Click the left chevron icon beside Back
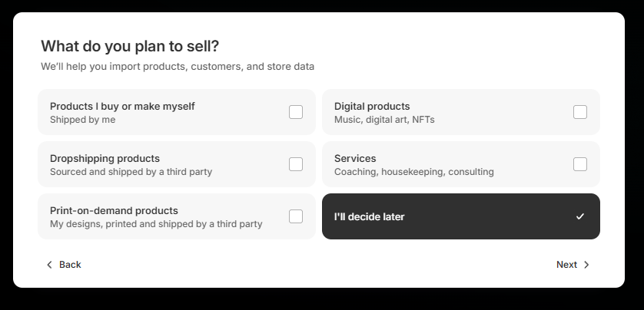Image resolution: width=644 pixels, height=310 pixels. [50, 265]
